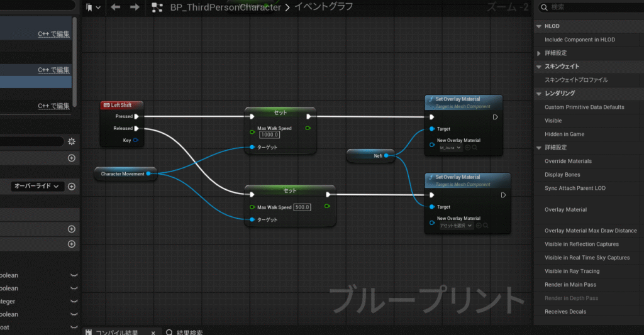Click the settings gear in left panel
This screenshot has width=644, height=335.
(x=72, y=141)
